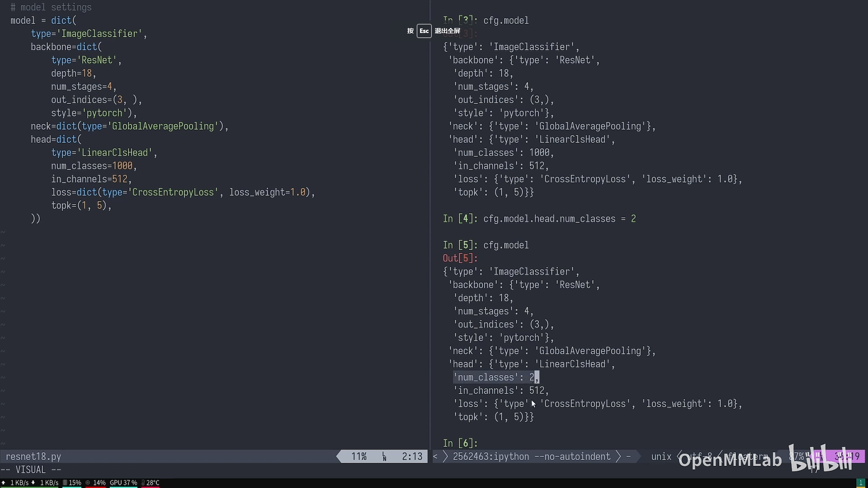Click the left angle bracket in terminal statusline

coord(435,457)
